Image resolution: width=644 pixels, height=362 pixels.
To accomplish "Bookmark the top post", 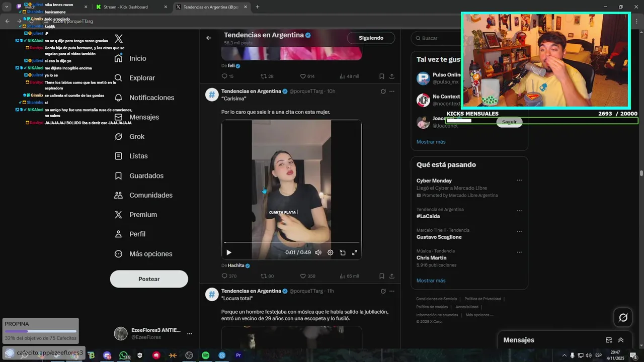I will (382, 76).
